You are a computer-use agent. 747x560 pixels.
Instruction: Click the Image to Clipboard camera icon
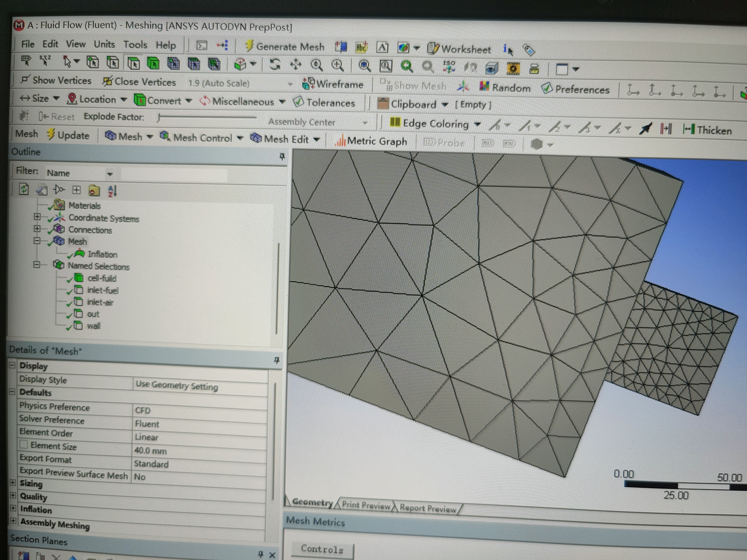pos(513,69)
